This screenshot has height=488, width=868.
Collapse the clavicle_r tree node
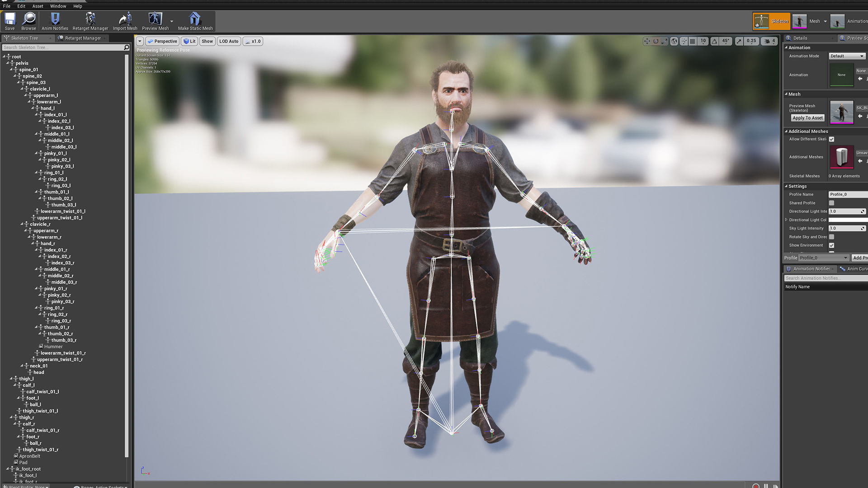[22, 224]
